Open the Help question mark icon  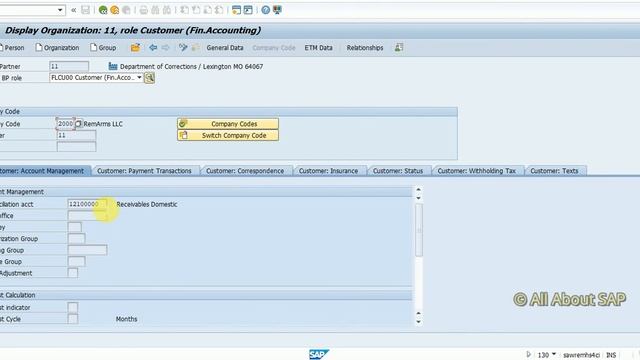coord(266,10)
